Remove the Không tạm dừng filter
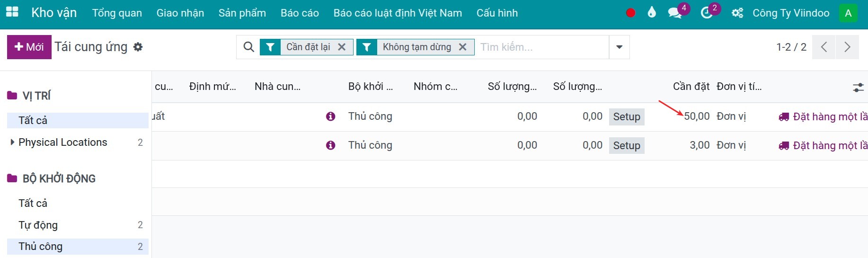868x258 pixels. point(463,47)
